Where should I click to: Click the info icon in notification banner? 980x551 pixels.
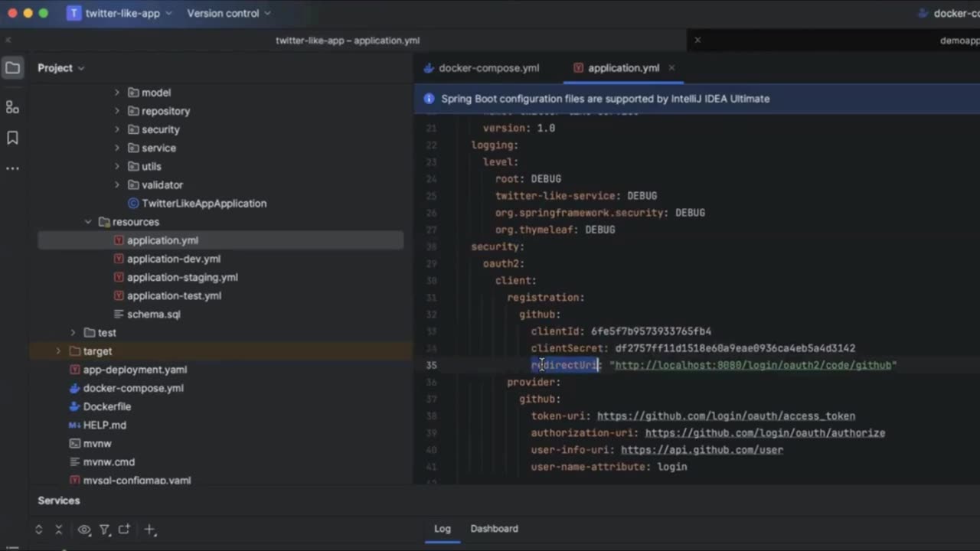click(429, 99)
